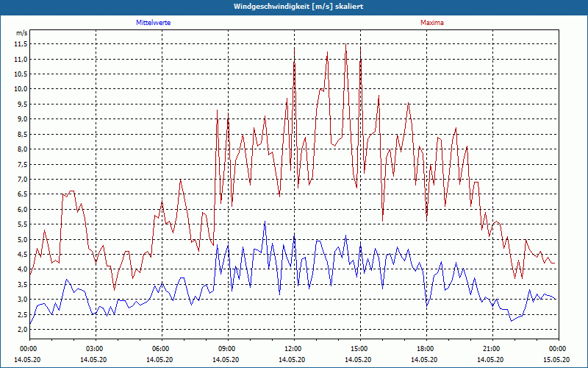Click the y-axis value 8,0
Image resolution: width=588 pixels, height=368 pixels.
23,149
